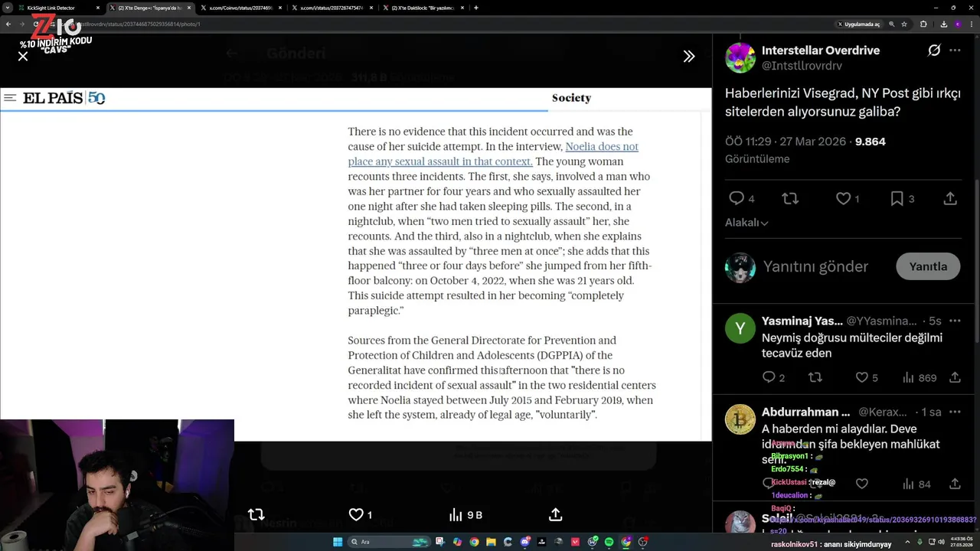View Yasminaj reply analytics 869
The width and height of the screenshot is (980, 551).
920,377
